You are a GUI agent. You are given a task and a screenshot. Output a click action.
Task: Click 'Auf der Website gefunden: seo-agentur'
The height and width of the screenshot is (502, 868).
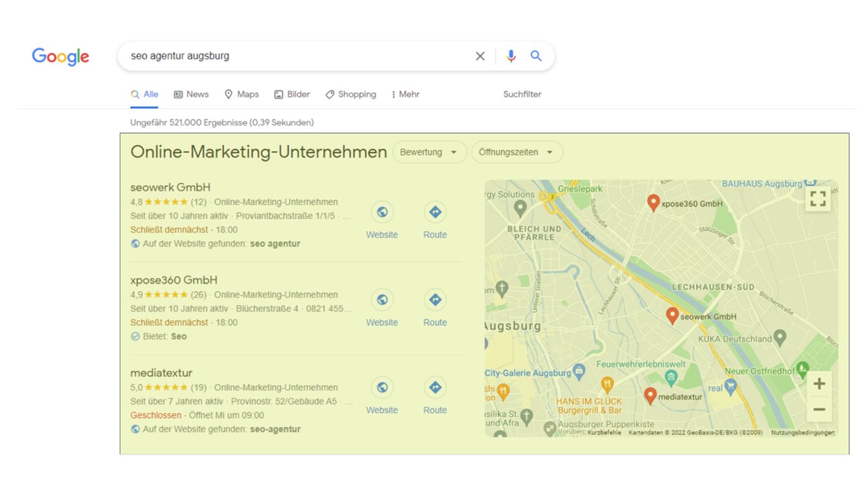tap(216, 430)
